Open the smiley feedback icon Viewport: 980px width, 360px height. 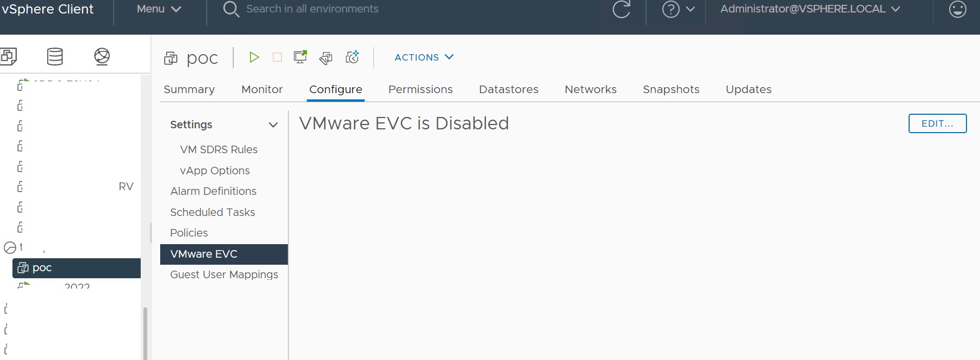(x=957, y=9)
